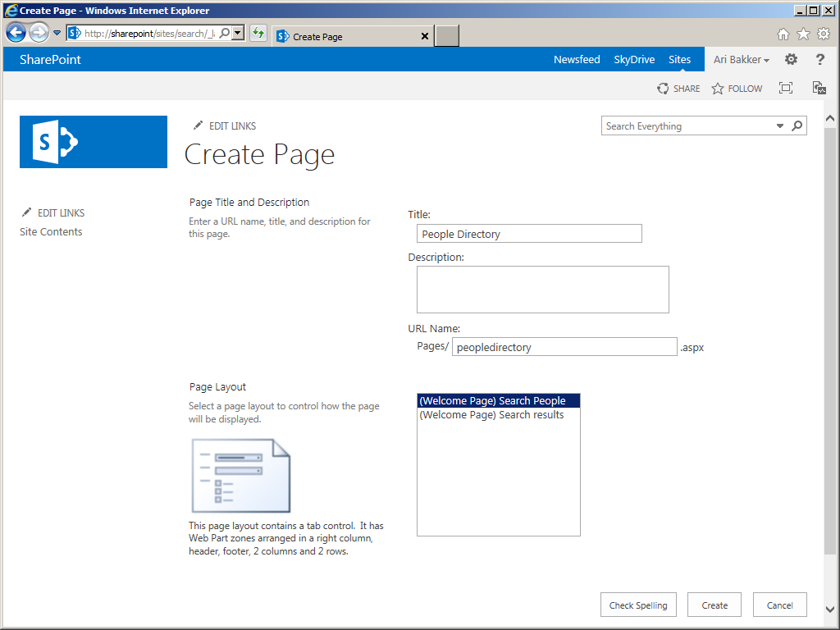Click the Title field containing People Directory

529,234
